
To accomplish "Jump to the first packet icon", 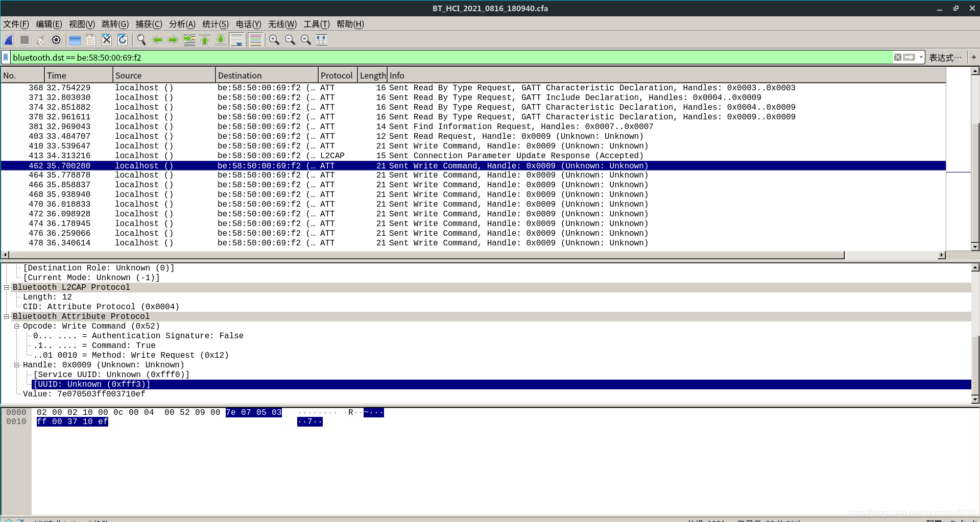I will [205, 40].
